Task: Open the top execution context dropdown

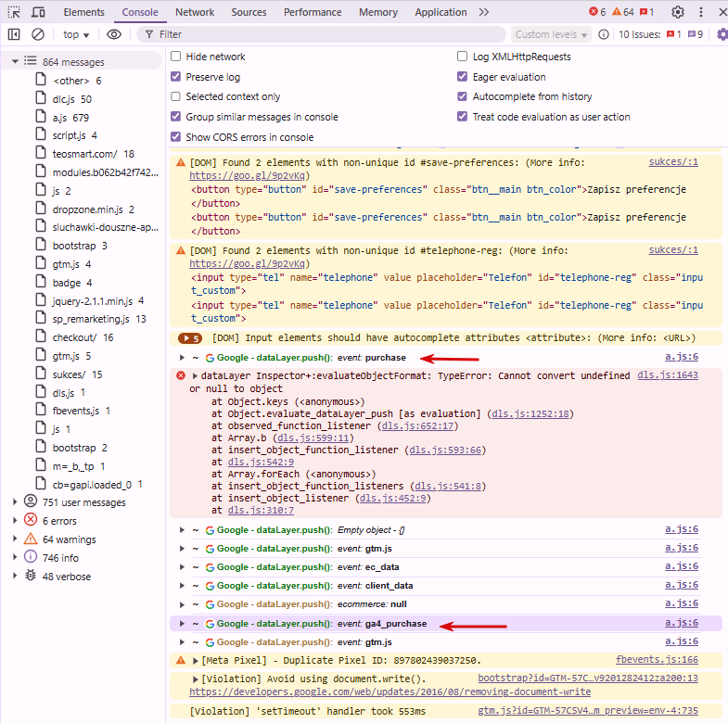Action: 76,34
